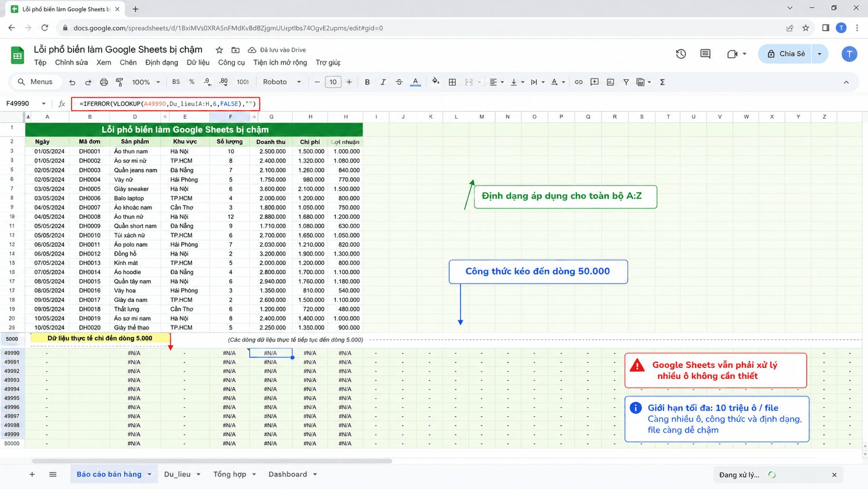Open the Định dạng menu
868x489 pixels.
[x=161, y=62]
